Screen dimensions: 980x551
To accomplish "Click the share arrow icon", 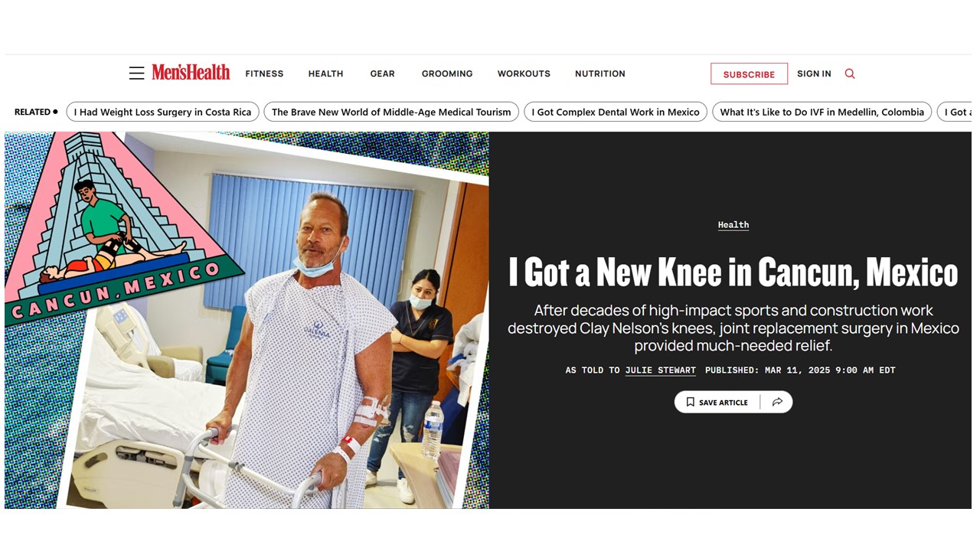I will click(x=777, y=402).
